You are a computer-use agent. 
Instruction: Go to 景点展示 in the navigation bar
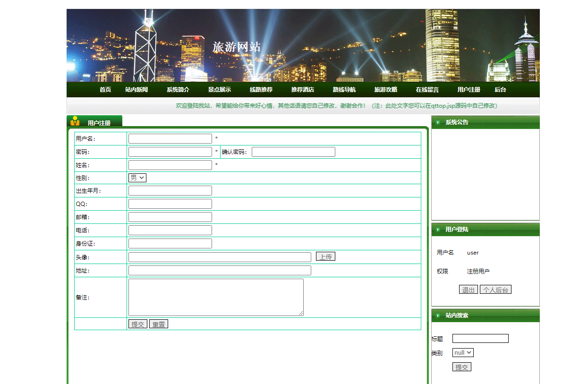220,89
